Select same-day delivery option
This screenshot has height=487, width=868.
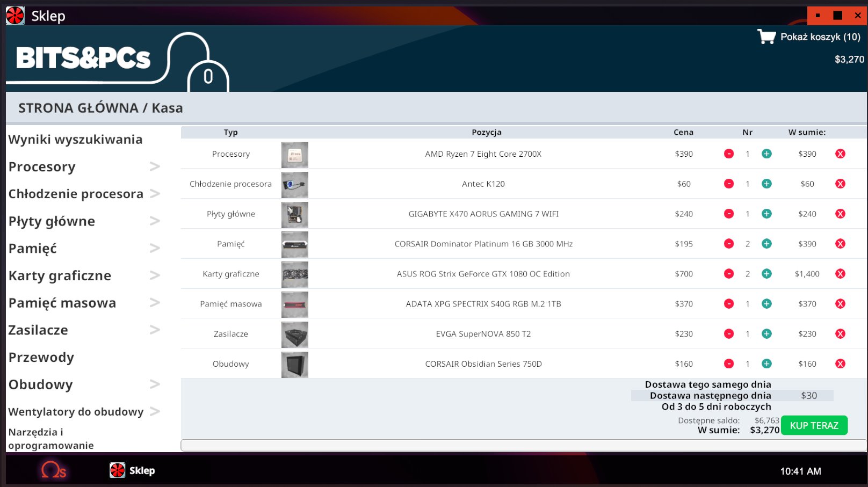point(708,384)
